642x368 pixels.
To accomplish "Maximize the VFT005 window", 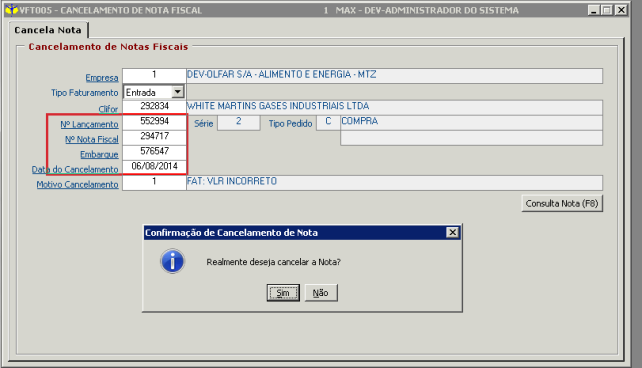I will [x=607, y=10].
